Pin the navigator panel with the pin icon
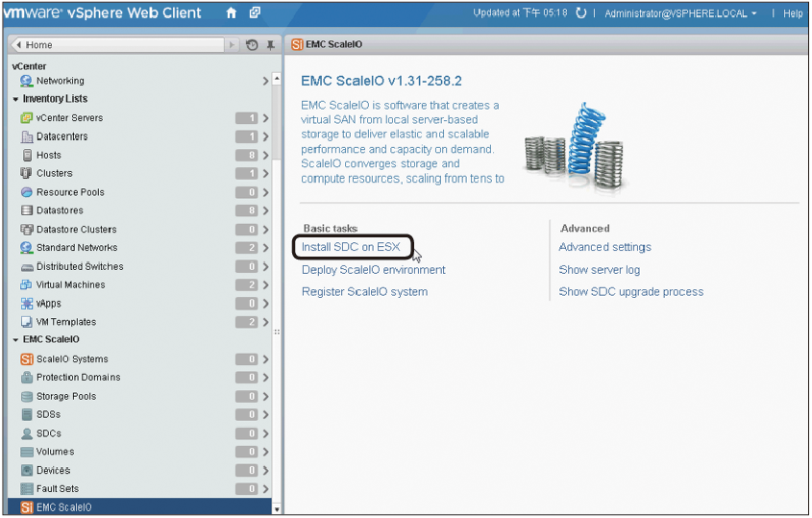The width and height of the screenshot is (812, 518). pos(270,45)
